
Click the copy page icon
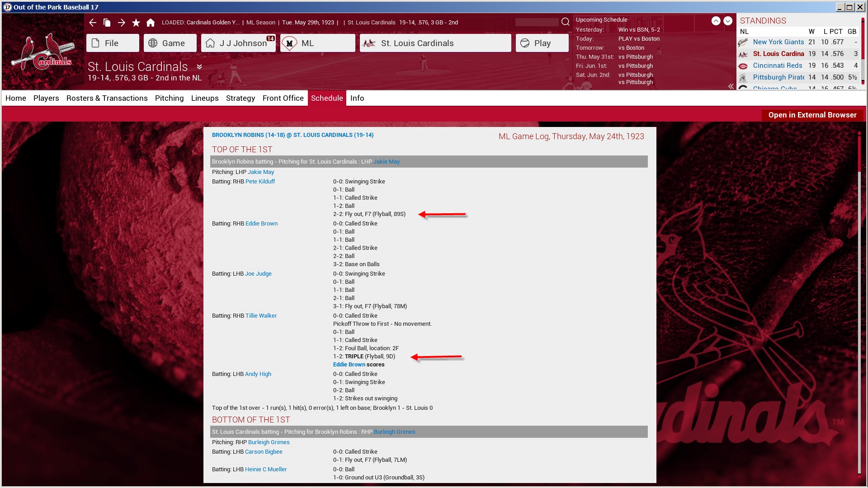pyautogui.click(x=107, y=23)
